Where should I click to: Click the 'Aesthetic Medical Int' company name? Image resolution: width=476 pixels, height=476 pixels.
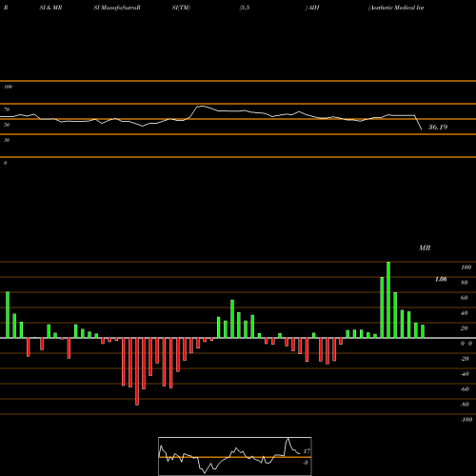[396, 8]
